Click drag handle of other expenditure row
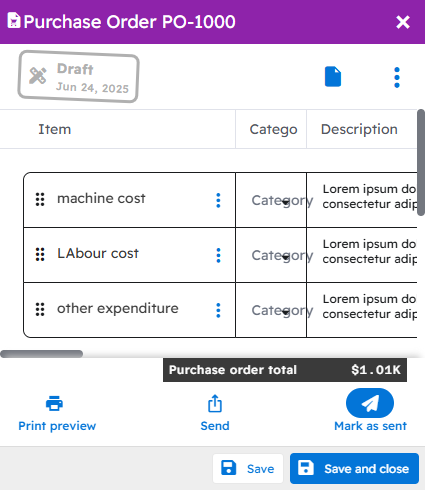Image resolution: width=425 pixels, height=490 pixels. tap(40, 310)
